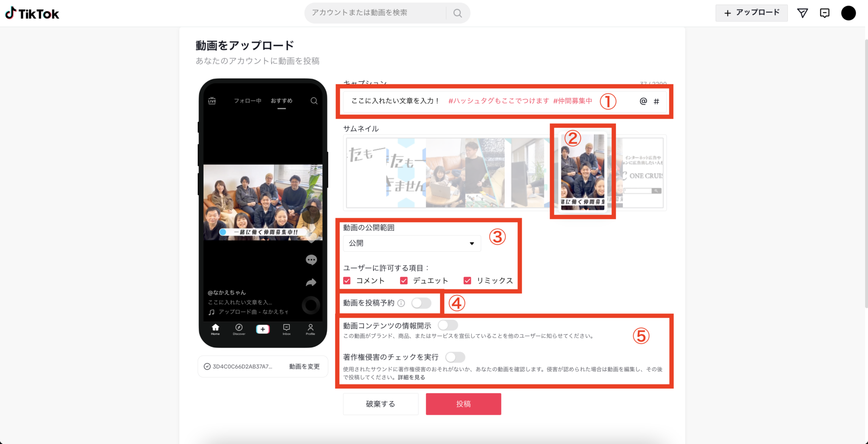Uncheck the デュエット checkbox
The width and height of the screenshot is (868, 444).
(x=404, y=280)
